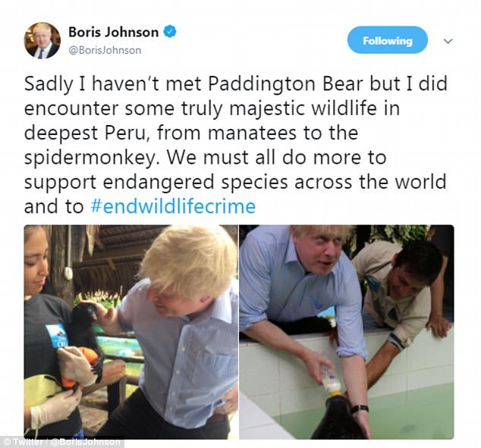Open the #endwildlifecrime hashtag
The height and width of the screenshot is (448, 481).
point(173,206)
